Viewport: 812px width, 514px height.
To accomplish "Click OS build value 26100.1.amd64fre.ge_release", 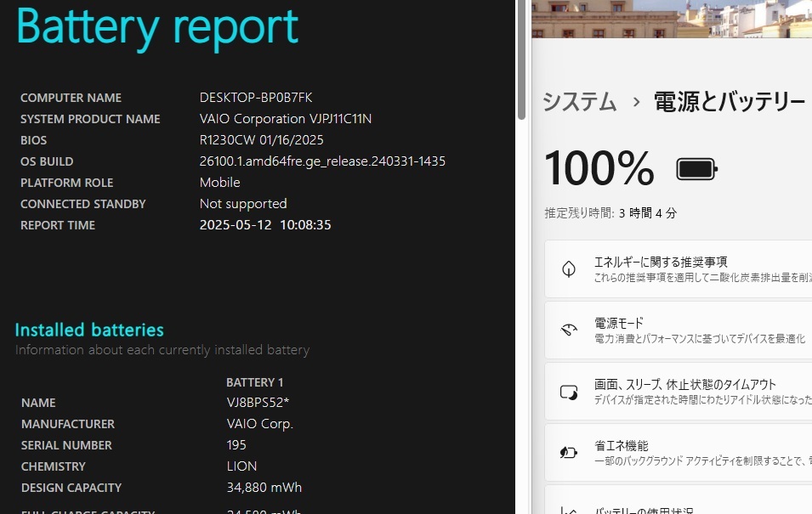I will 322,161.
